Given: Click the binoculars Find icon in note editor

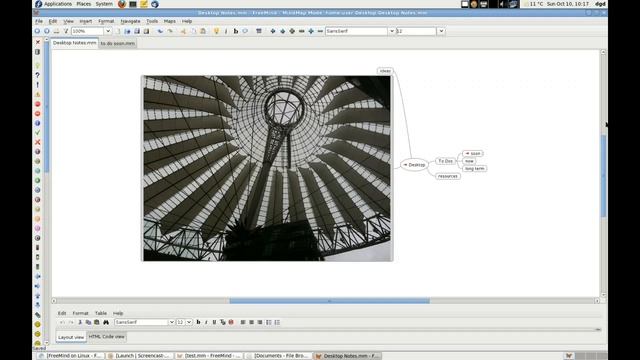Looking at the screenshot, I should pyautogui.click(x=106, y=322).
